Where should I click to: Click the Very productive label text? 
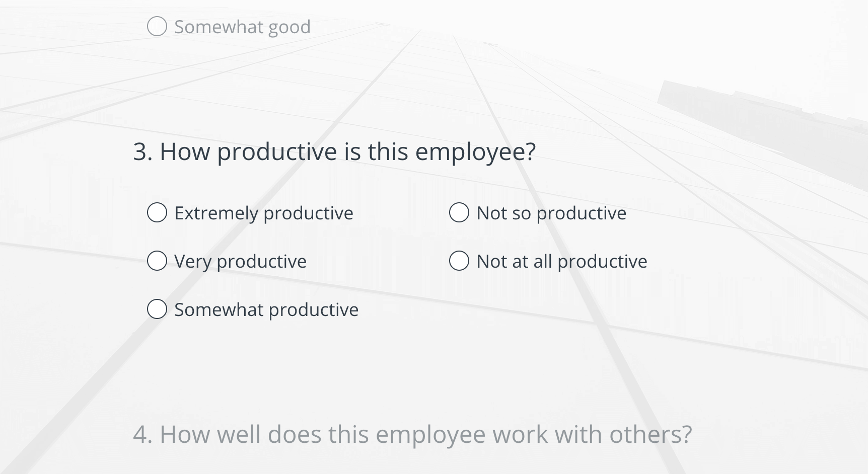coord(240,261)
